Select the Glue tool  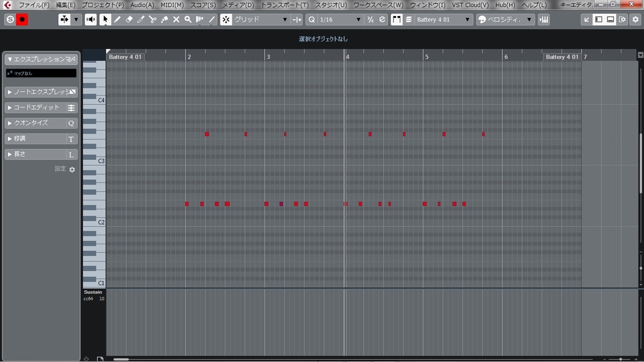[164, 19]
